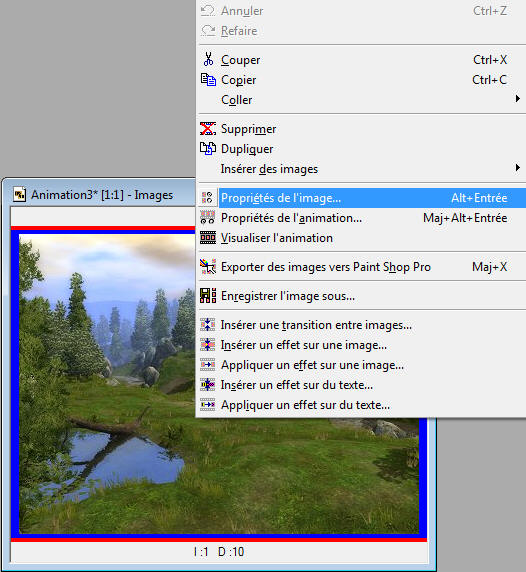Click the Animation3 window title icon

[x=19, y=194]
